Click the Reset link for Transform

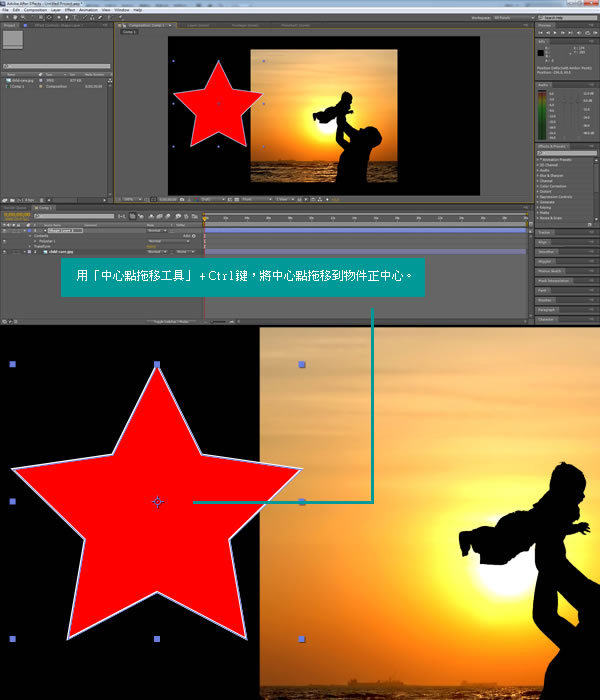[x=151, y=246]
